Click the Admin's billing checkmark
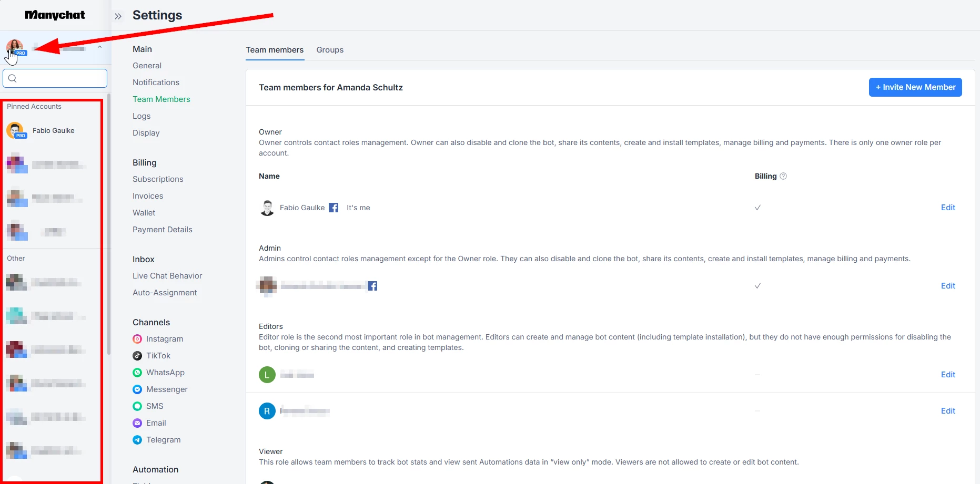 click(757, 286)
